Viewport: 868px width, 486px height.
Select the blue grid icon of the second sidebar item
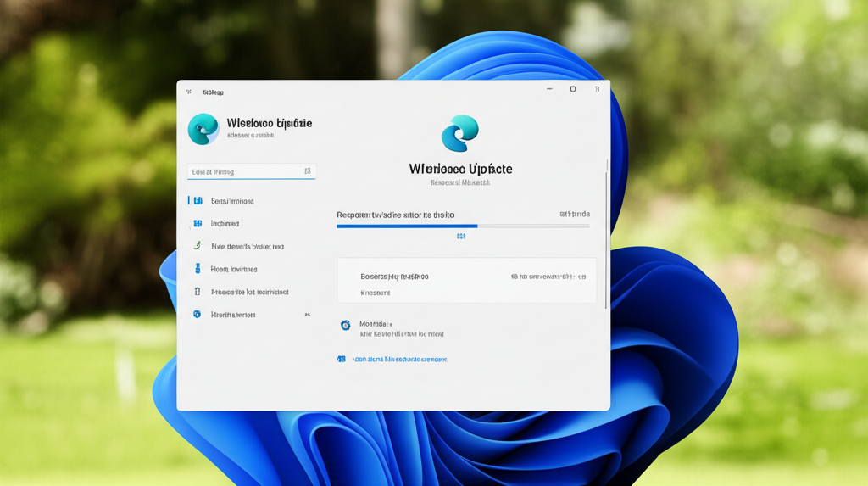(x=197, y=224)
